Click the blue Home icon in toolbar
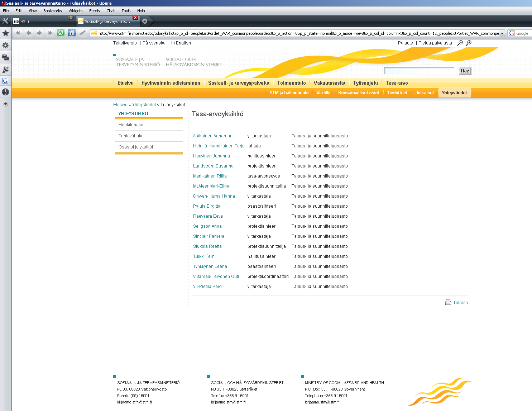 point(72,33)
